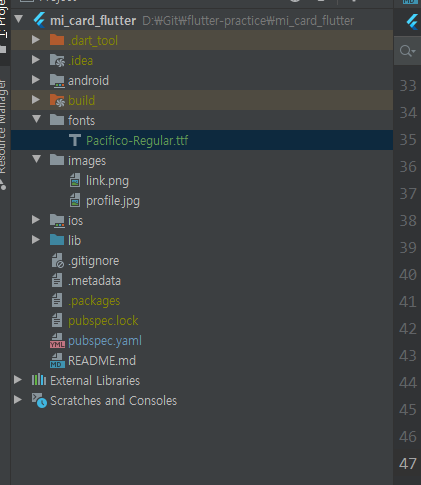Click the .idea folder icon

(57, 60)
